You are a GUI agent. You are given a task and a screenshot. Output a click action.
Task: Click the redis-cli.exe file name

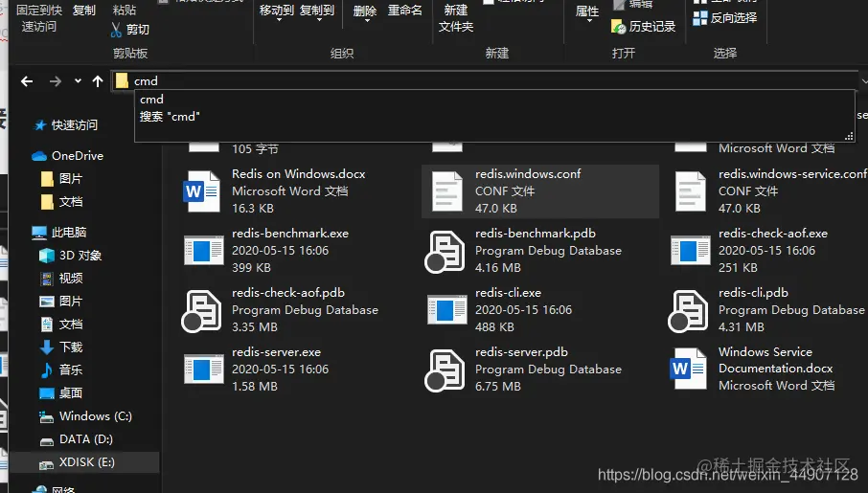(x=508, y=293)
